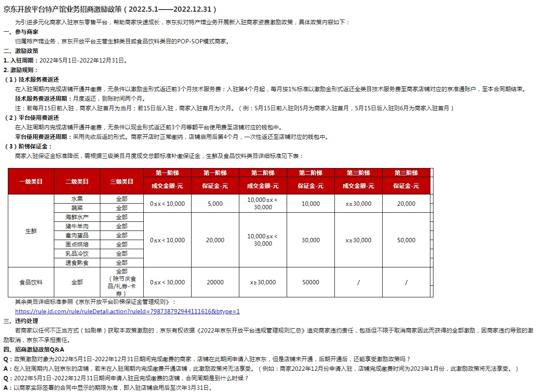Select the heading 二、激励政策
This screenshot has width=539, height=392.
pos(21,51)
